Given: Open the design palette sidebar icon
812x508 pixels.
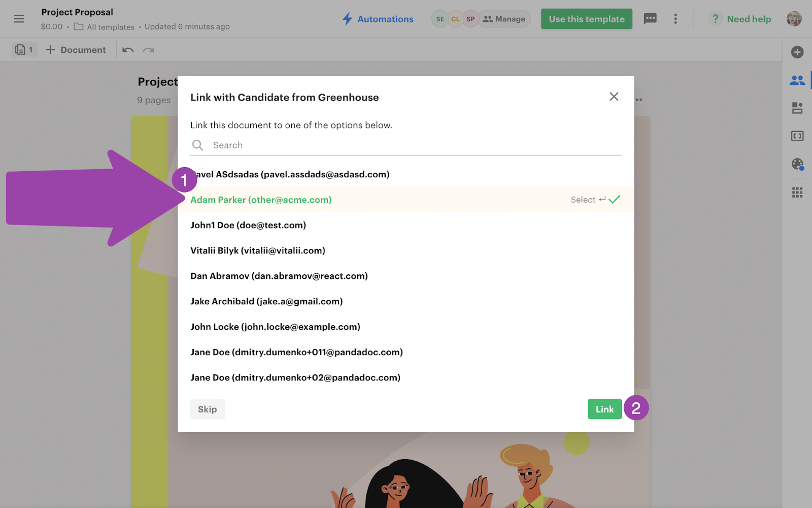Looking at the screenshot, I should tap(797, 164).
